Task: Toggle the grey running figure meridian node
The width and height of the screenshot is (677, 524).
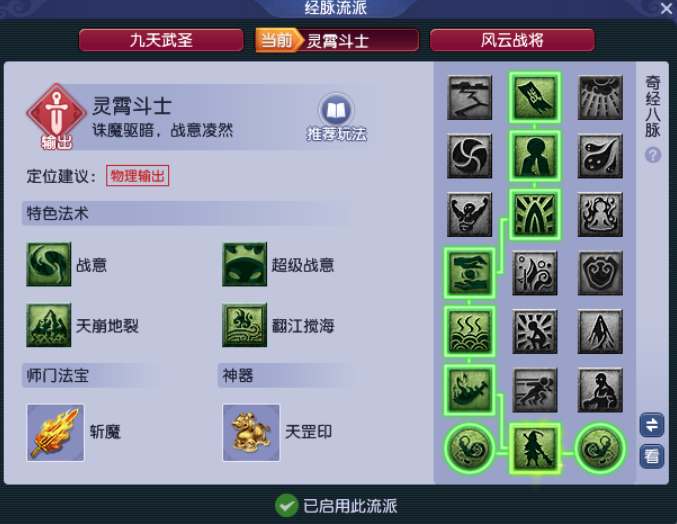Action: [535, 390]
